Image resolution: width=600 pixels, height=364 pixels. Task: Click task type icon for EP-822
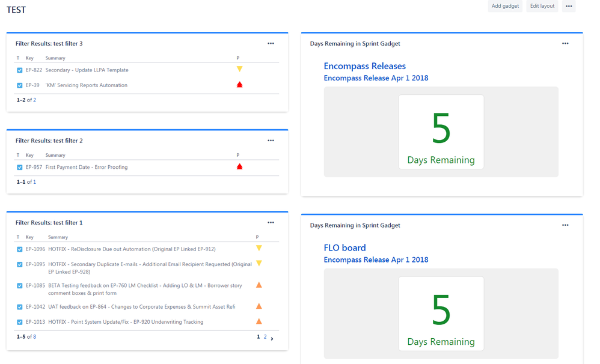point(19,70)
